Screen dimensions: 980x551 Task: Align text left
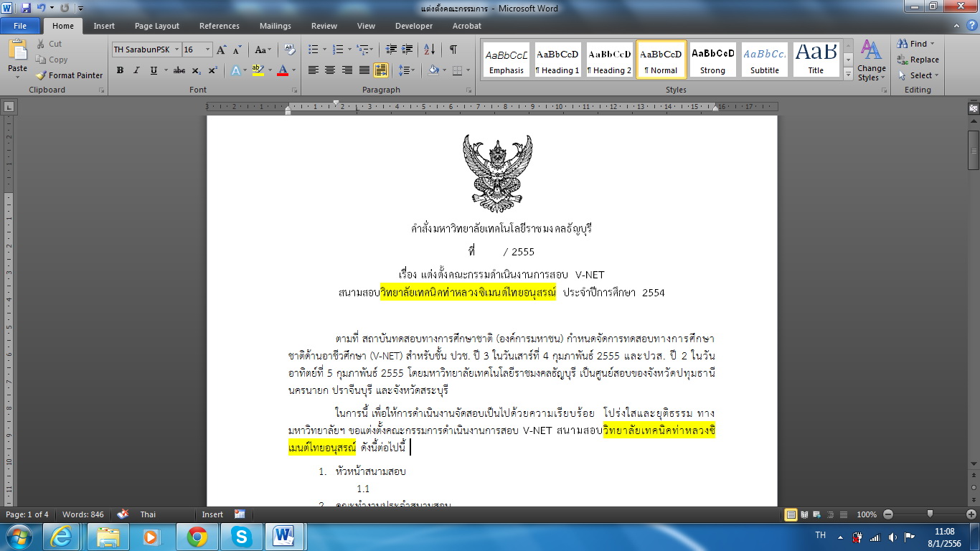click(314, 70)
